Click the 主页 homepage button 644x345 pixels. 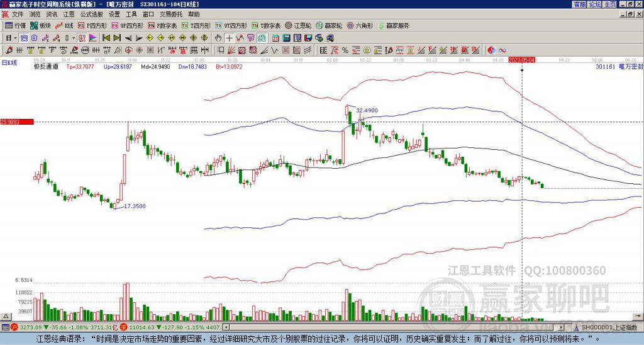pos(609,4)
